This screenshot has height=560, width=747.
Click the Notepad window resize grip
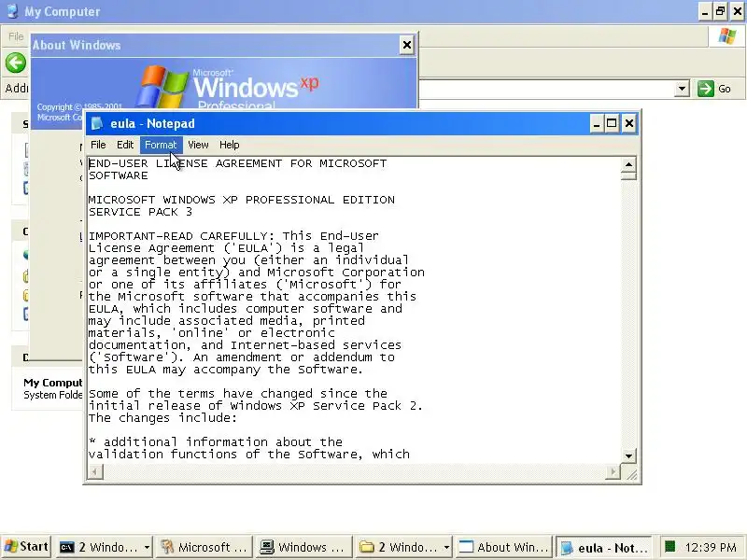pos(631,473)
